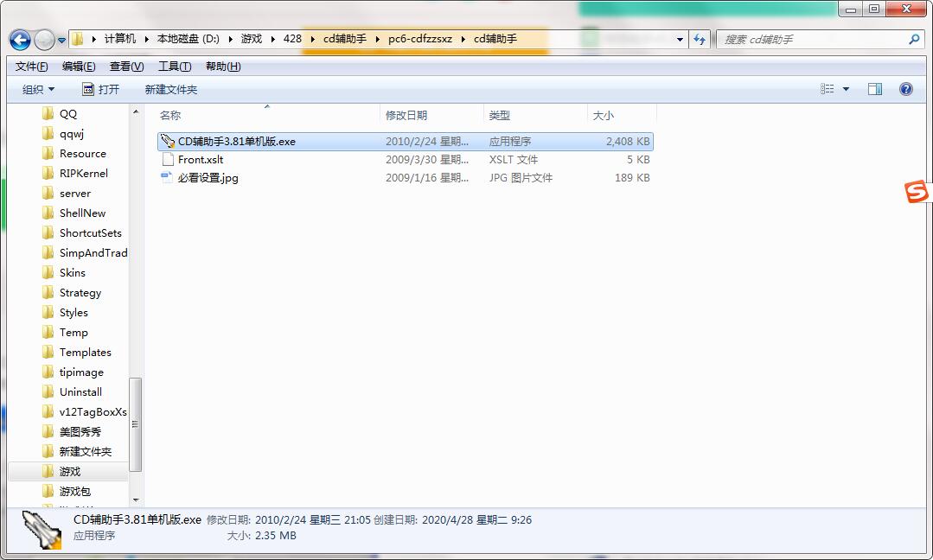Image resolution: width=933 pixels, height=560 pixels.
Task: Click the Front.xslt document icon
Action: [x=168, y=159]
